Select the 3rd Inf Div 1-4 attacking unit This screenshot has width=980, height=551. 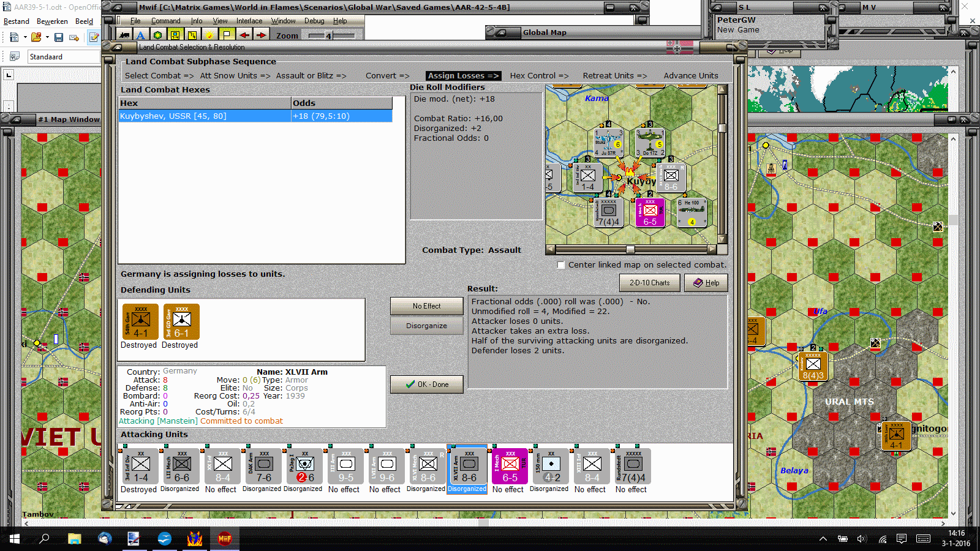(x=141, y=467)
